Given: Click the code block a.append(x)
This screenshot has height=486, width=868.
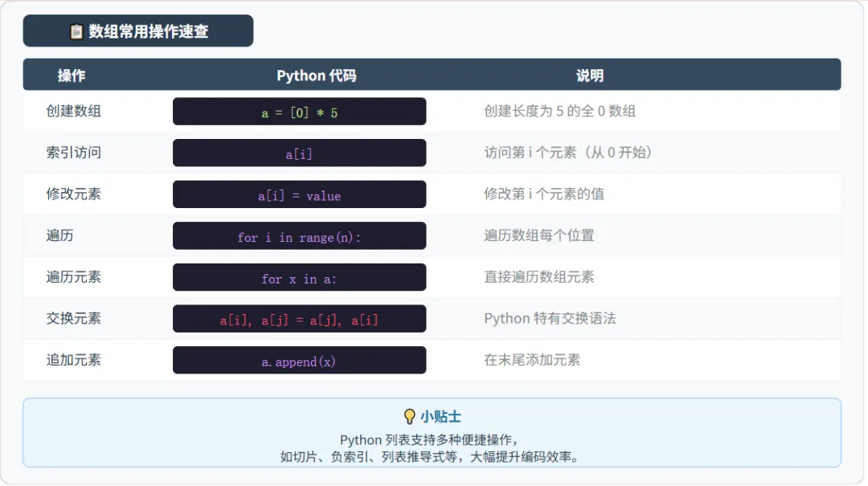Looking at the screenshot, I should coord(300,361).
